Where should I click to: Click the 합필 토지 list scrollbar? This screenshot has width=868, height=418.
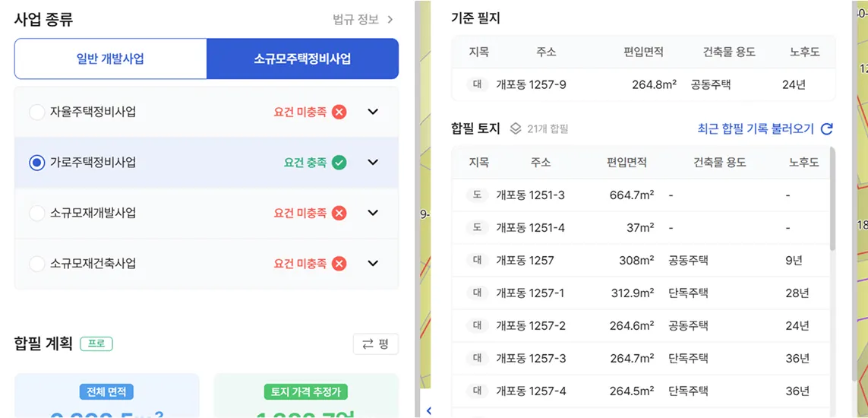(832, 199)
